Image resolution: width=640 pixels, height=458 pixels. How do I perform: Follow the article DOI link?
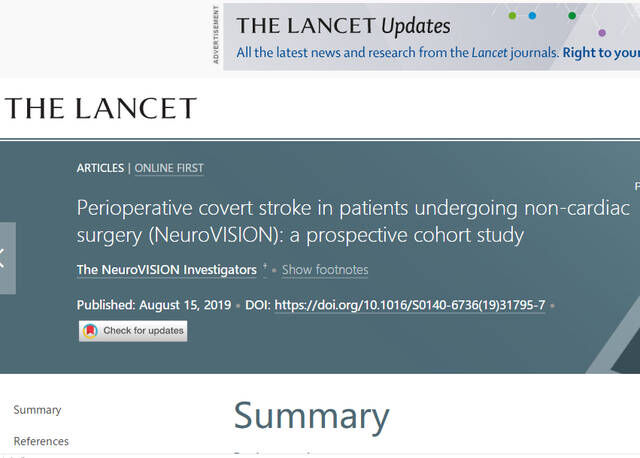point(410,305)
